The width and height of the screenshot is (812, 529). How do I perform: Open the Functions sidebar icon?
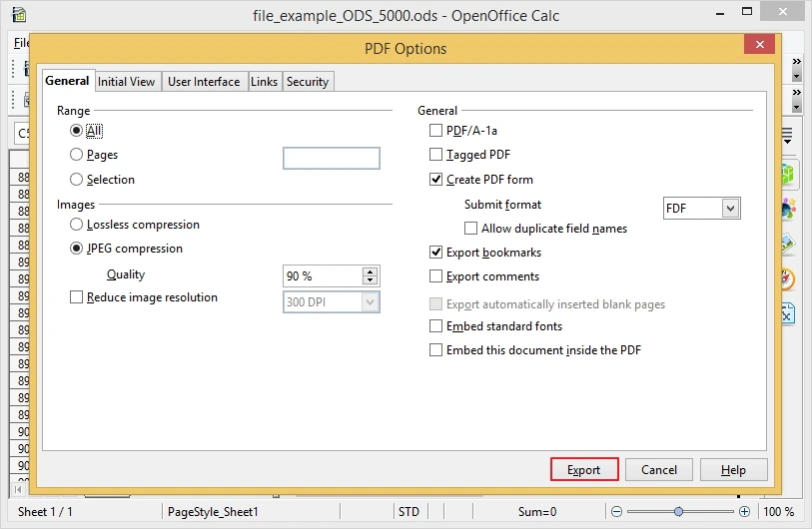click(788, 313)
